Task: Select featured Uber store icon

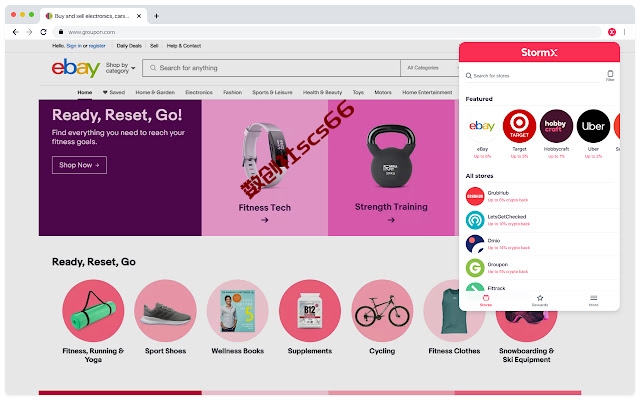Action: [593, 126]
